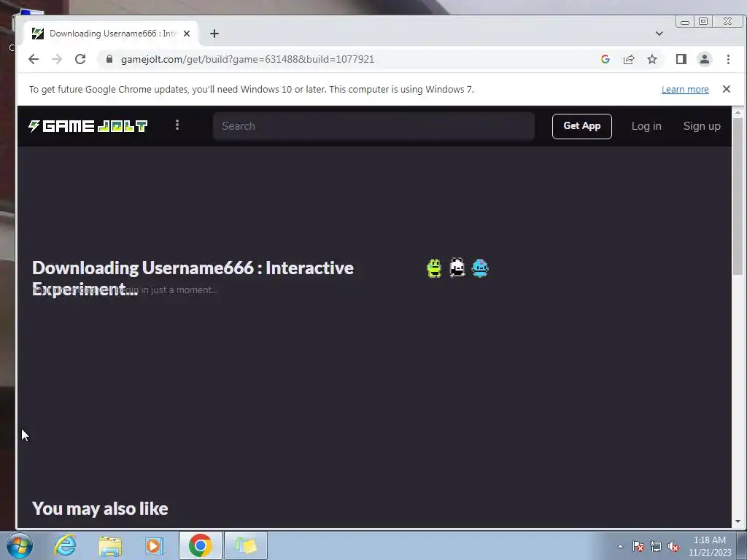Open the Chrome profile avatar

tap(705, 59)
